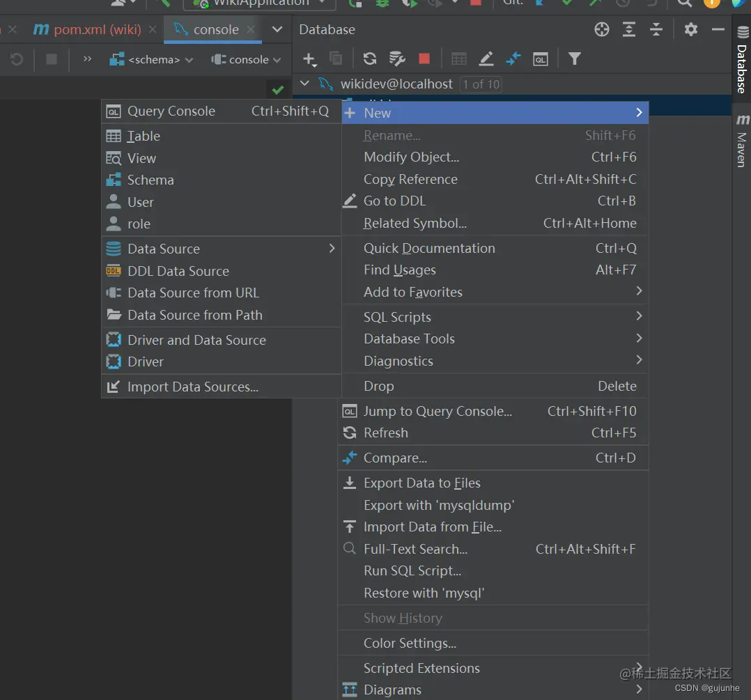Expand the Diagnostics submenu
The image size is (751, 700).
click(x=495, y=361)
